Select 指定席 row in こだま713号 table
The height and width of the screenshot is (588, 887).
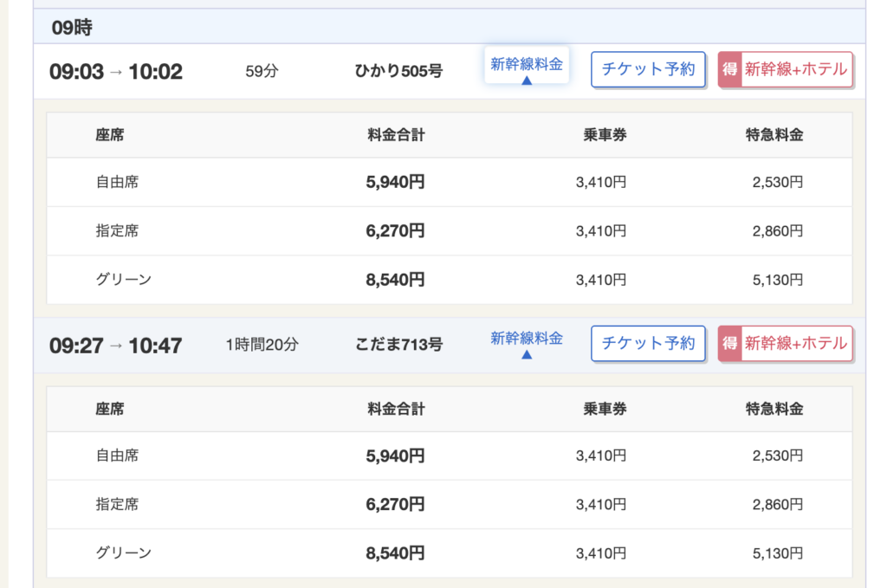tap(450, 504)
